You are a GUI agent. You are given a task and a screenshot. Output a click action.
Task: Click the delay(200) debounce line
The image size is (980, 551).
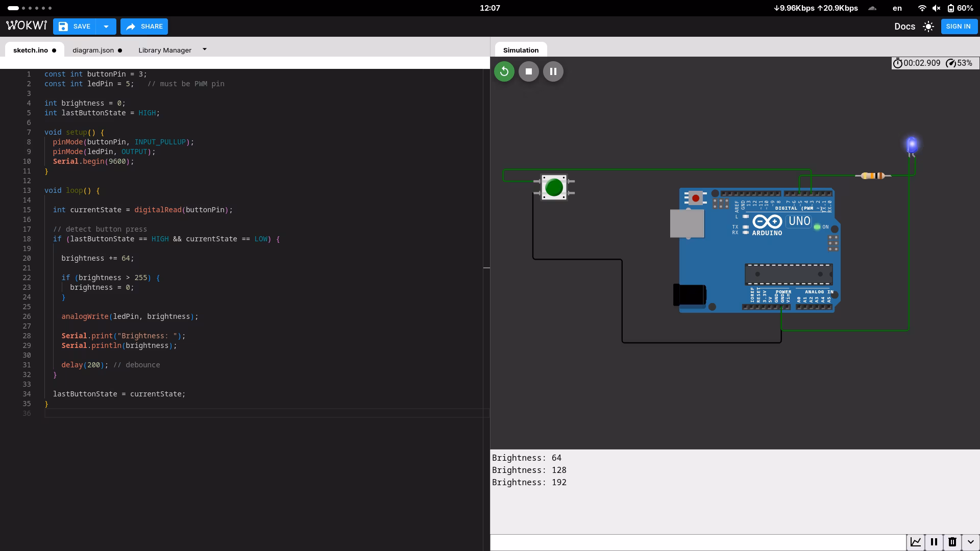click(x=111, y=365)
